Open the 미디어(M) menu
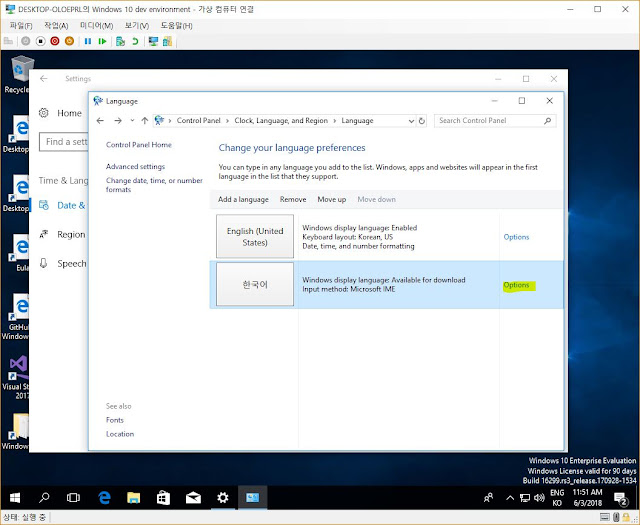The width and height of the screenshot is (640, 525). [x=96, y=26]
